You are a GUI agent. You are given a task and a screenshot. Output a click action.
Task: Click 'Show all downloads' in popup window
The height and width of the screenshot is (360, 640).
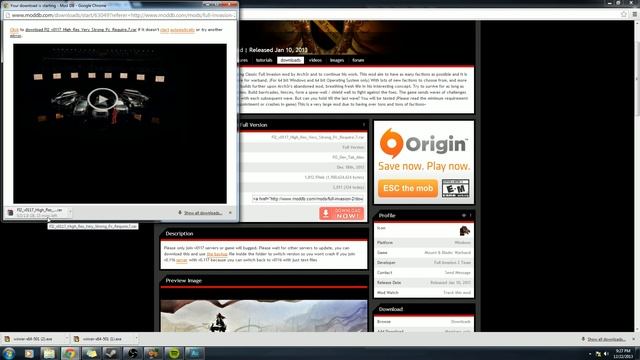coord(203,213)
